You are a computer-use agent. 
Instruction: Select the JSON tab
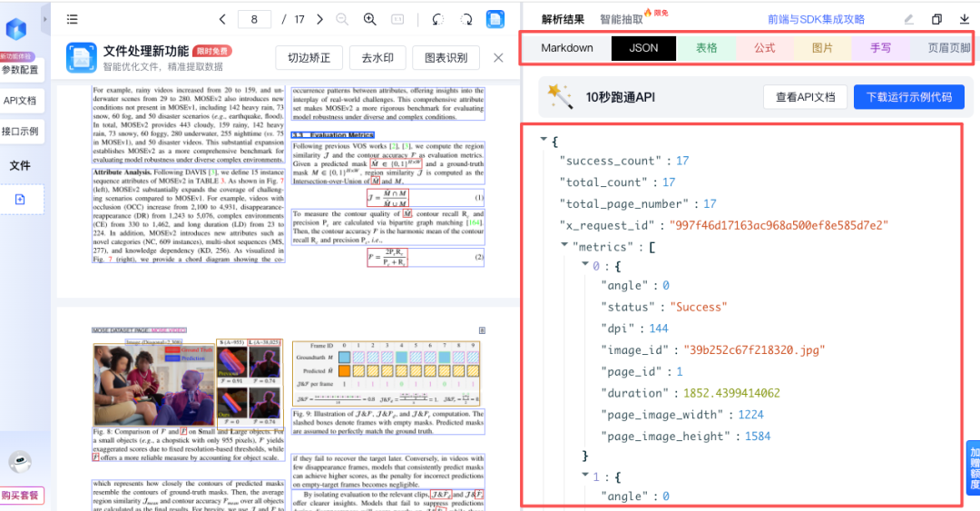pos(643,48)
